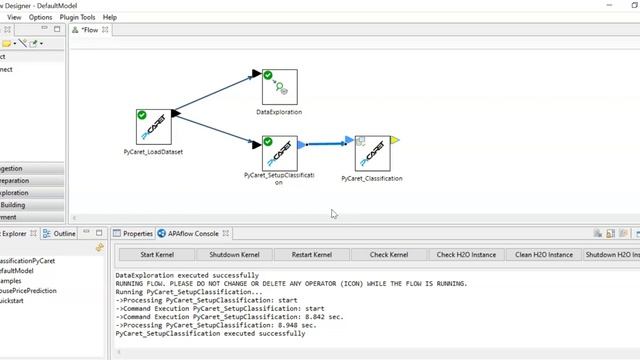The image size is (640, 360).
Task: Click the blue input port of PyCaret_Classification
Action: 349,140
